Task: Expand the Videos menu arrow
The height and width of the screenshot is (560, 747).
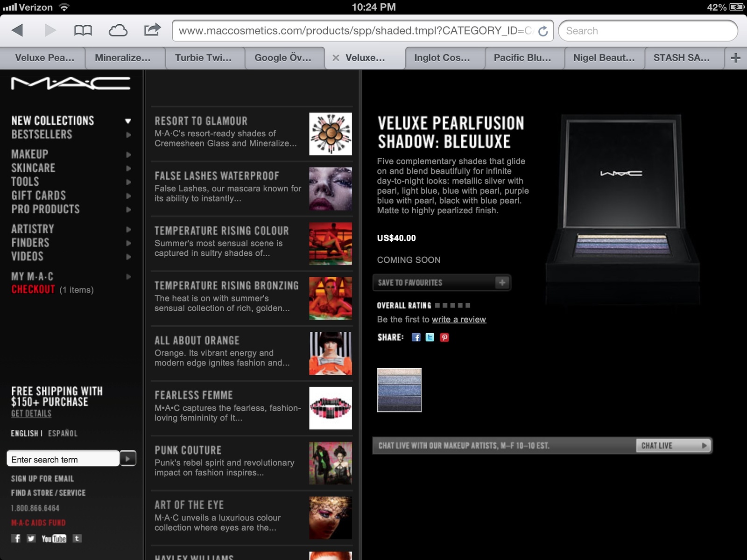Action: [x=128, y=257]
